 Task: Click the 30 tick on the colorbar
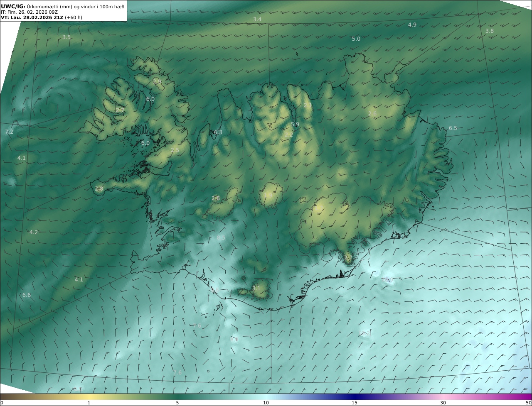click(x=443, y=403)
